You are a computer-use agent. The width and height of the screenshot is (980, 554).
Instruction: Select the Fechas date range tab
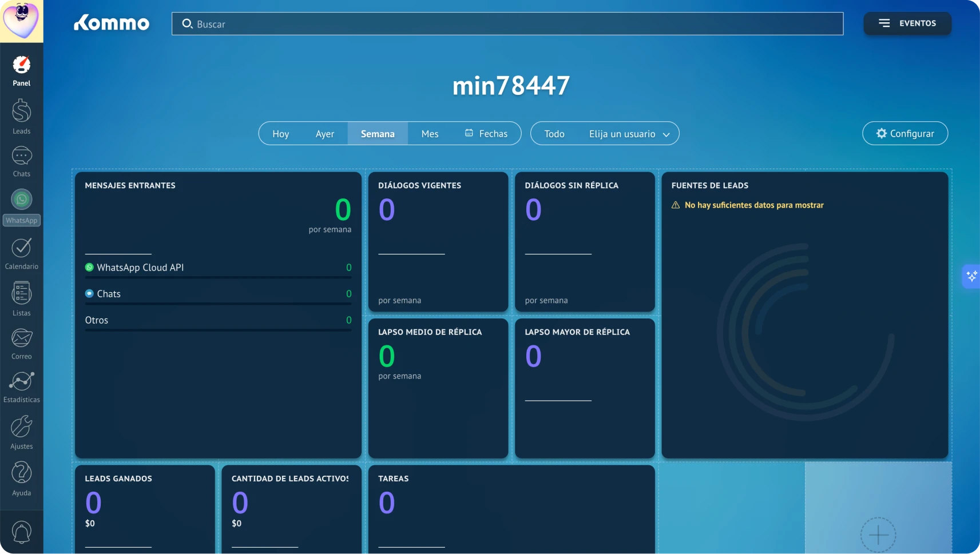coord(486,133)
